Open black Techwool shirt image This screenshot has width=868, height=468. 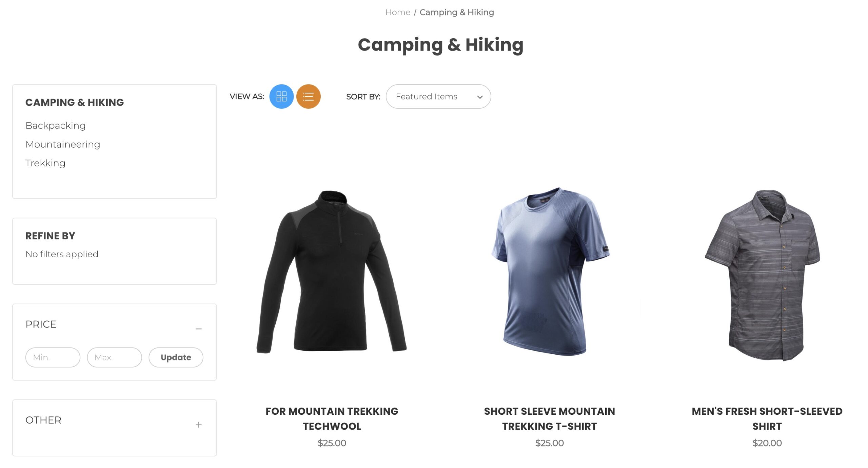coord(332,272)
